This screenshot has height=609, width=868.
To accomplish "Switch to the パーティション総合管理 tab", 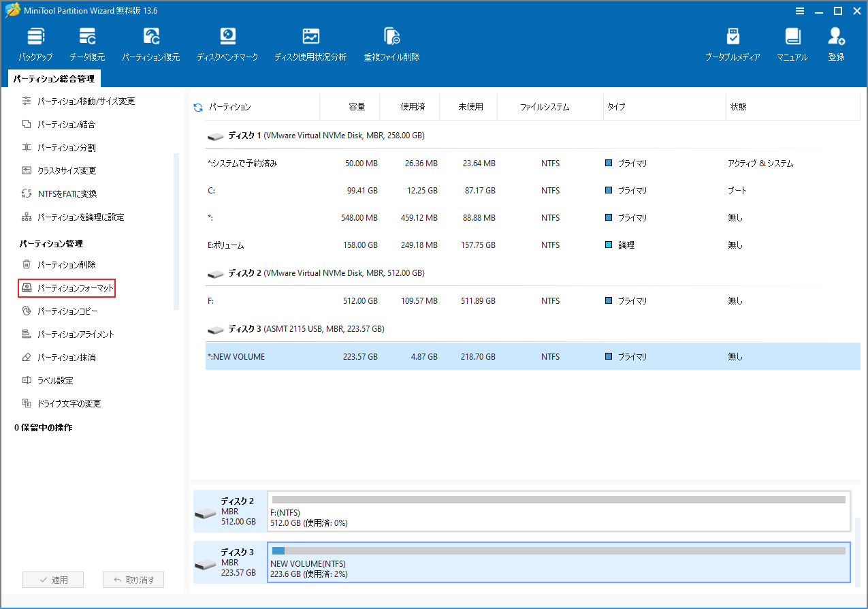I will (54, 78).
